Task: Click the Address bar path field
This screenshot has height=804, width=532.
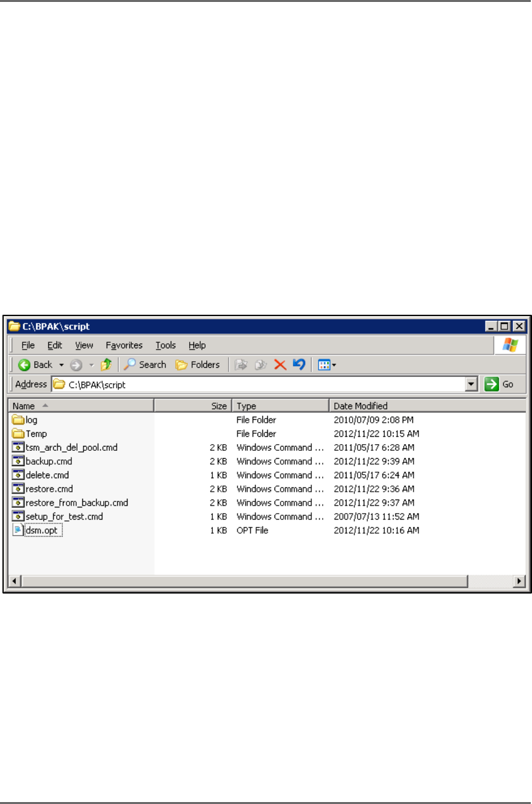Action: [x=265, y=384]
